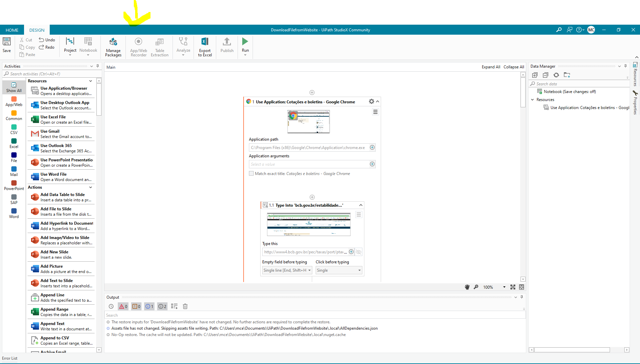The width and height of the screenshot is (640, 364).
Task: Toggle Show All in Activities panel
Action: click(x=13, y=87)
